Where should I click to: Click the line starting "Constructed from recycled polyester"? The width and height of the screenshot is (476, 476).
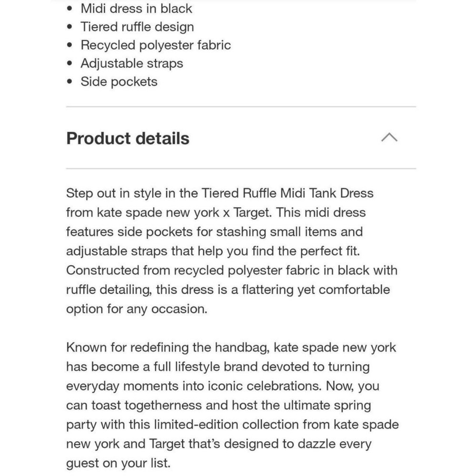231,270
